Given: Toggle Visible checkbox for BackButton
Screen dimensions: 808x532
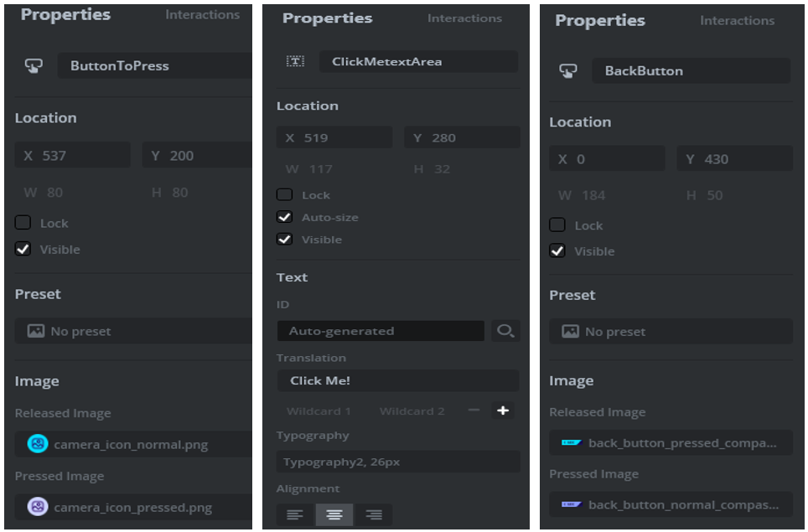Looking at the screenshot, I should click(x=557, y=251).
